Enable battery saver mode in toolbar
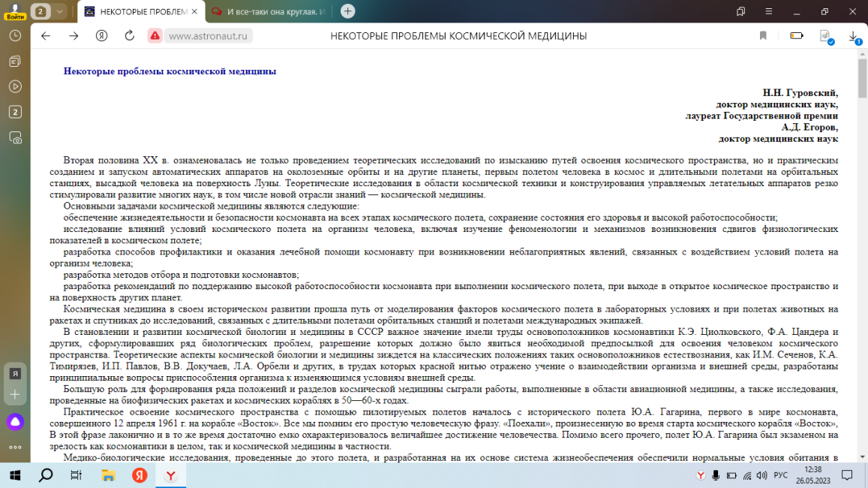The image size is (868, 488). point(796,35)
